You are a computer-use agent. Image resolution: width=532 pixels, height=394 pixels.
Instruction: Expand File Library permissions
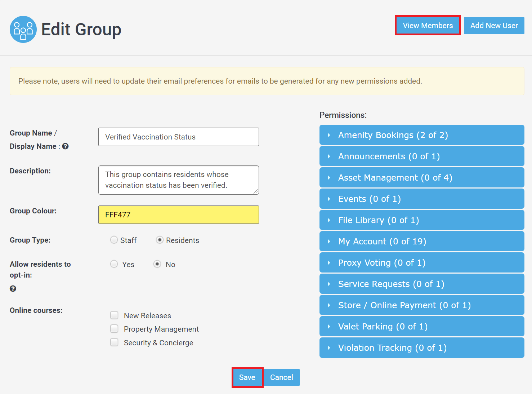pos(422,220)
